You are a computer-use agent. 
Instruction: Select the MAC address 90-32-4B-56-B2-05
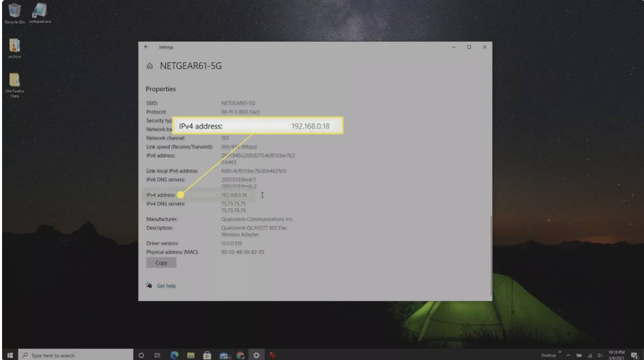[x=243, y=252]
